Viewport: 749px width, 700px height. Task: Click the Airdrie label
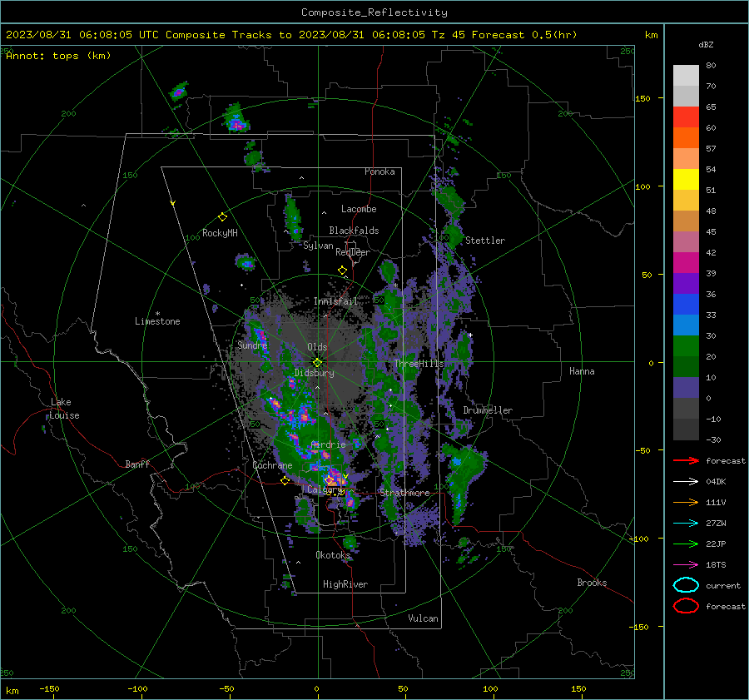pyautogui.click(x=328, y=444)
